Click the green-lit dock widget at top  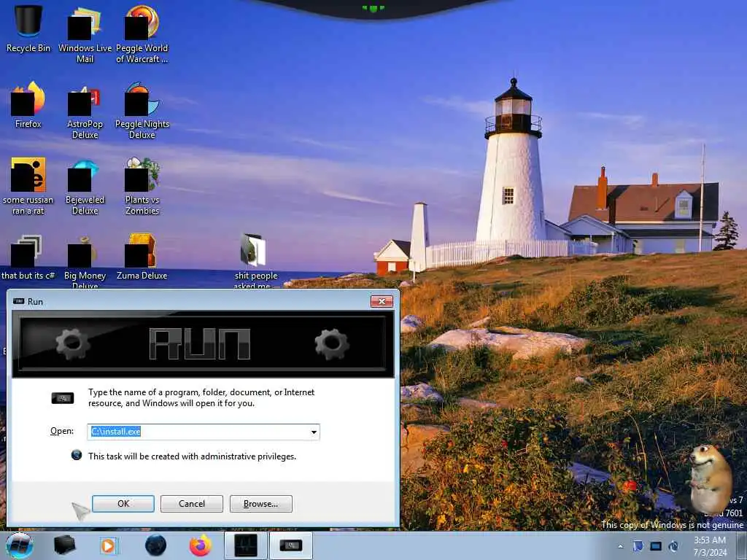coord(373,8)
